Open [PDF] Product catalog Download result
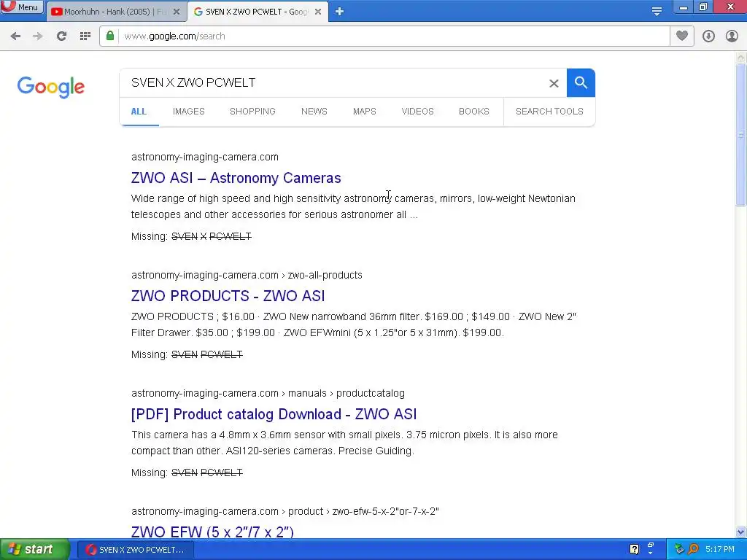This screenshot has height=560, width=747. (x=274, y=414)
